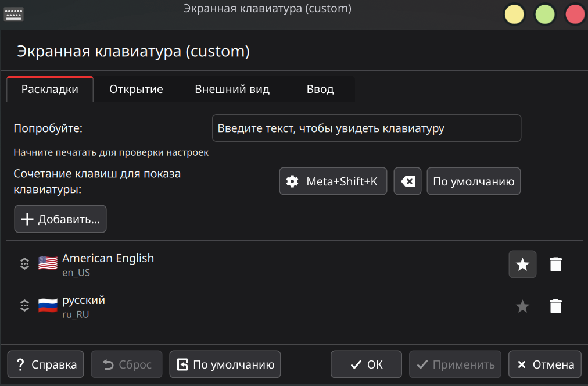Select the русский row text
The image size is (588, 386).
84,301
